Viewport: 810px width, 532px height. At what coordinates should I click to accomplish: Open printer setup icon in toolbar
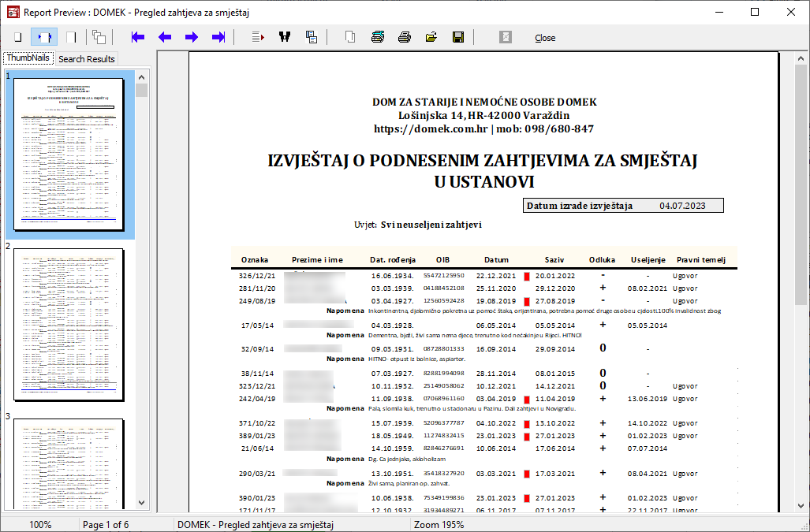point(378,37)
